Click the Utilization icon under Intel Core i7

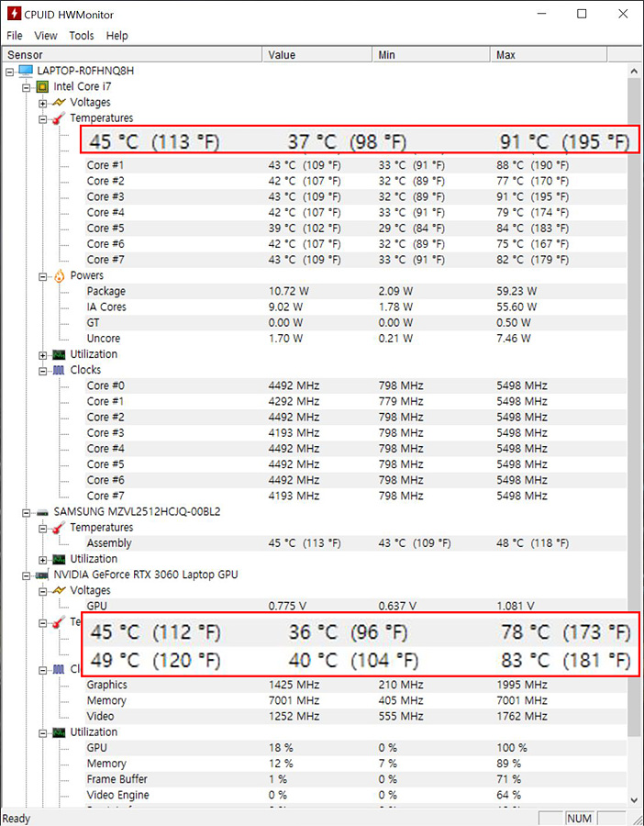click(59, 354)
